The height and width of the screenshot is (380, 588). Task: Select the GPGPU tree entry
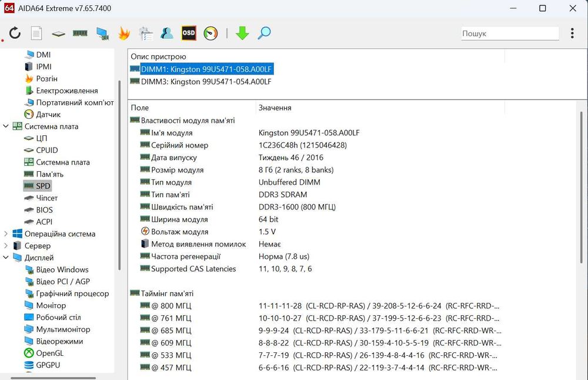pyautogui.click(x=48, y=365)
